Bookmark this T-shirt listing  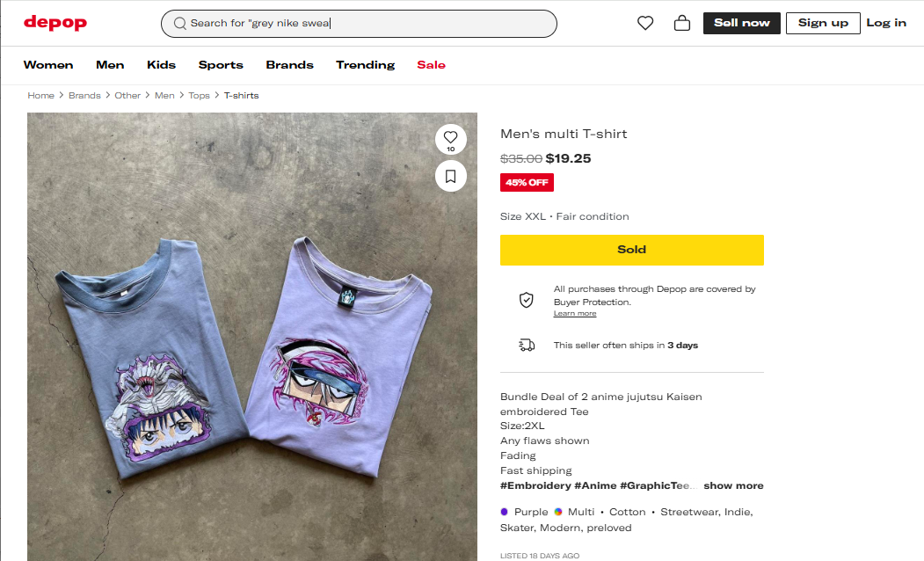click(450, 176)
